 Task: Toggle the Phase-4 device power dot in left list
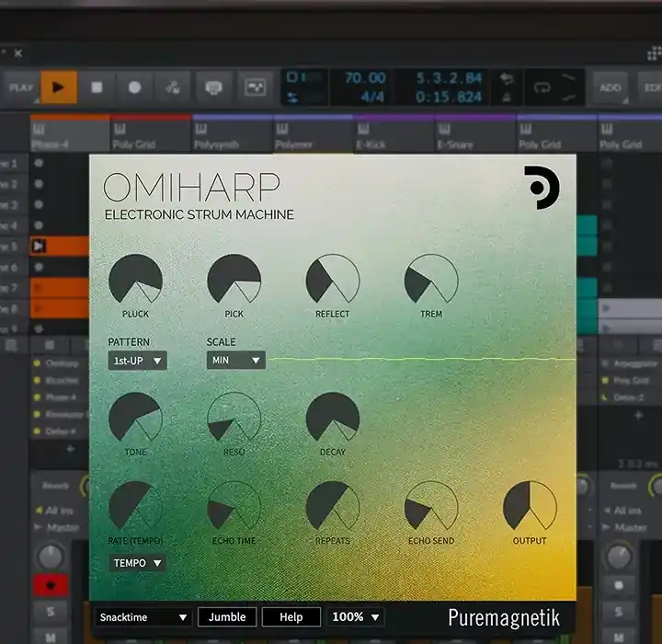(x=37, y=397)
